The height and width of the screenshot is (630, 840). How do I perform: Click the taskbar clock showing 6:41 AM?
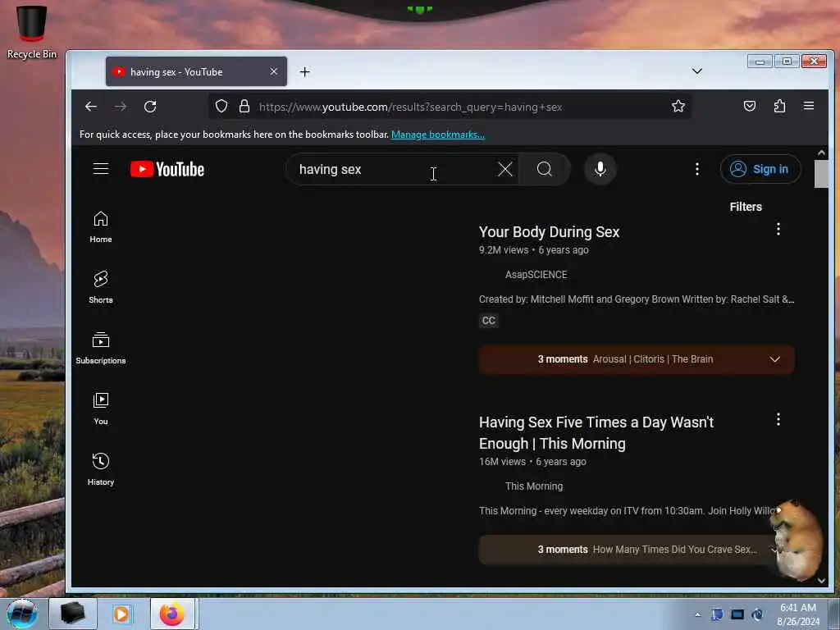click(x=798, y=614)
